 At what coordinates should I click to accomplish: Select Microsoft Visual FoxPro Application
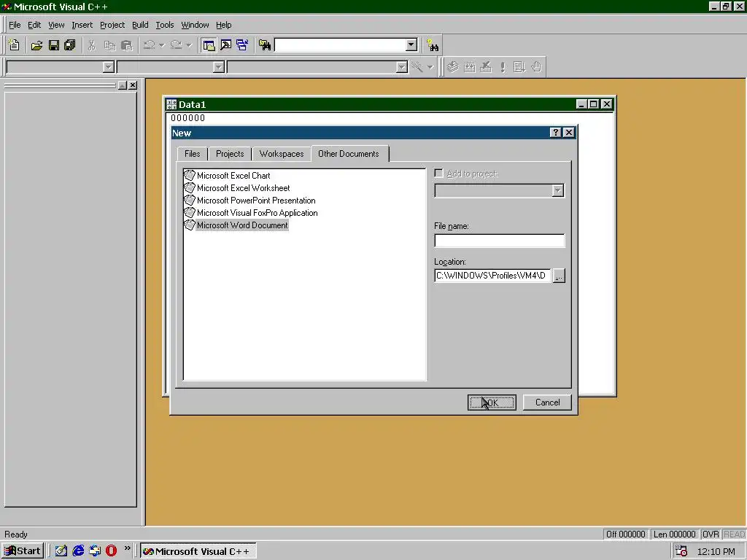257,213
